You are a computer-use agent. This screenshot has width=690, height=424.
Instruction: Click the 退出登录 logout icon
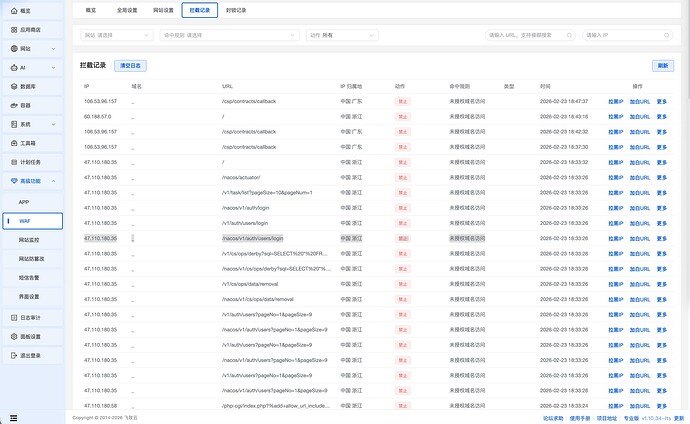click(12, 354)
